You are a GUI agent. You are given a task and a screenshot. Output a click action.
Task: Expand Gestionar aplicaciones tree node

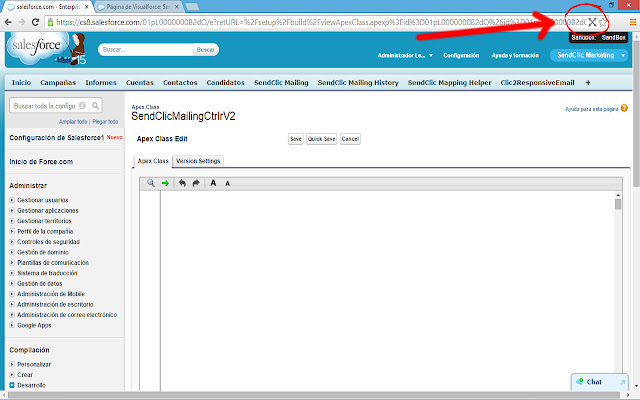coord(12,211)
